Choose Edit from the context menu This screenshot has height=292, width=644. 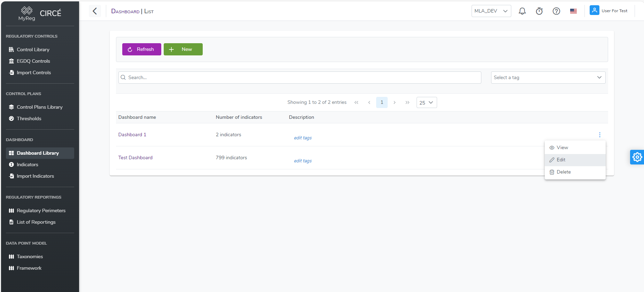pos(561,160)
